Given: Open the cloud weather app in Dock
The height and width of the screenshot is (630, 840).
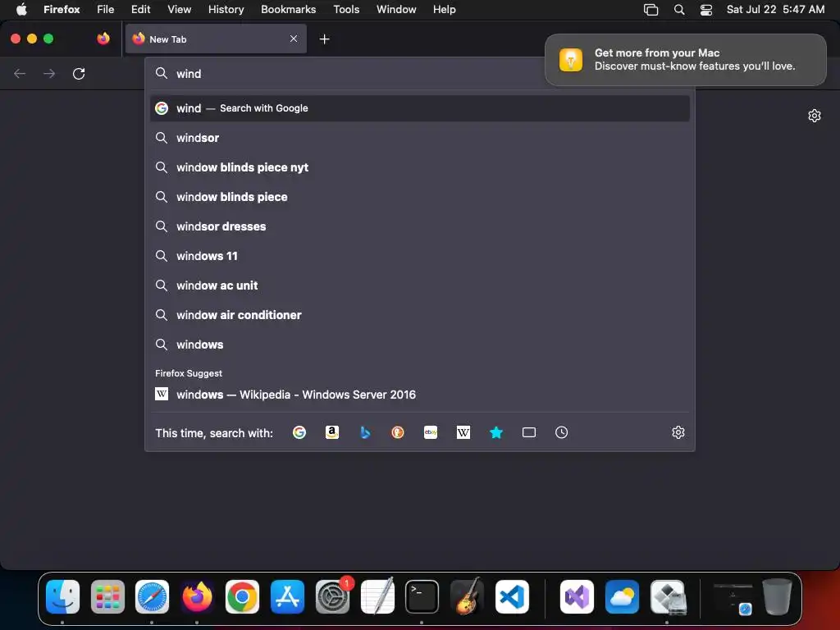Looking at the screenshot, I should point(622,597).
